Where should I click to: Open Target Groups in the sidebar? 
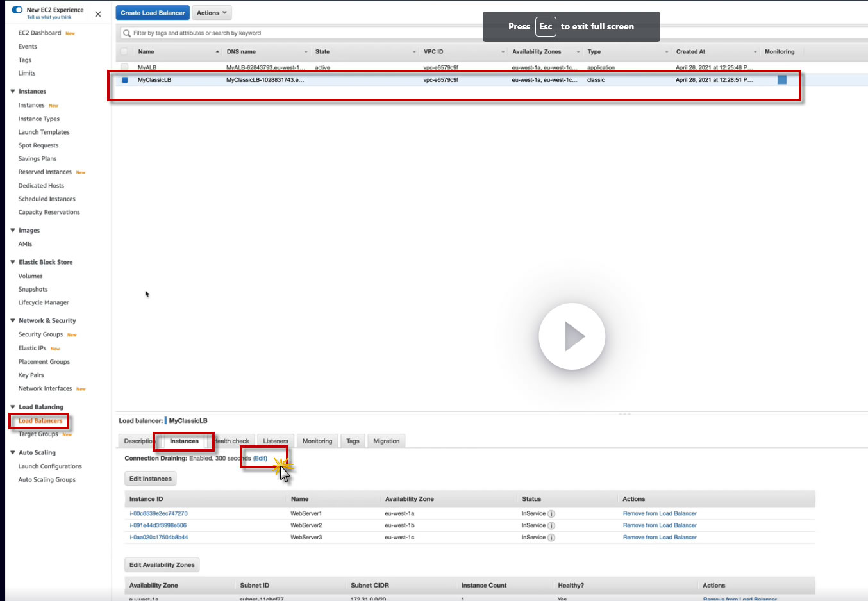(x=38, y=434)
